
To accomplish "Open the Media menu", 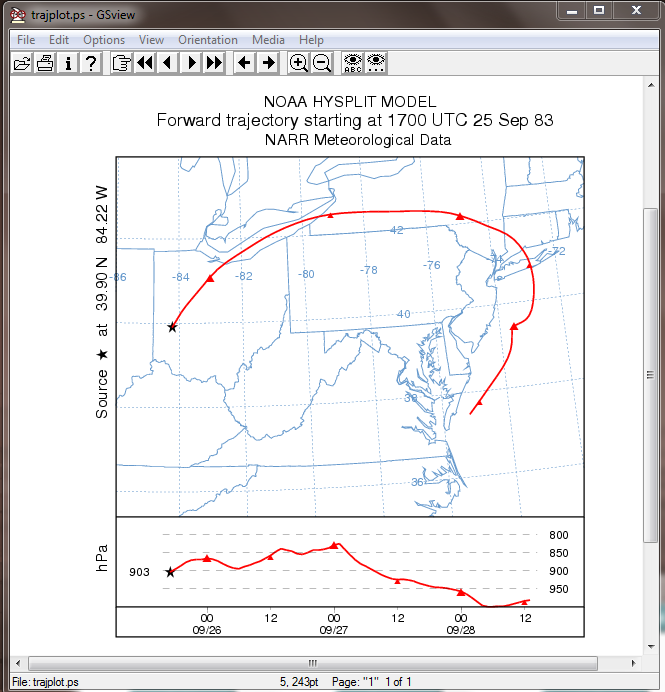I will coord(268,40).
